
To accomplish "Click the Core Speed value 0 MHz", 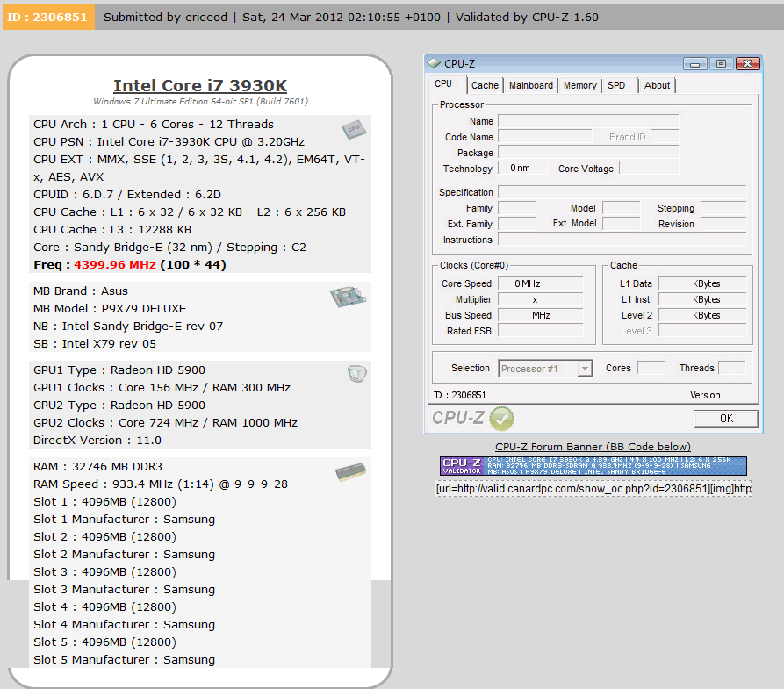I will (541, 284).
